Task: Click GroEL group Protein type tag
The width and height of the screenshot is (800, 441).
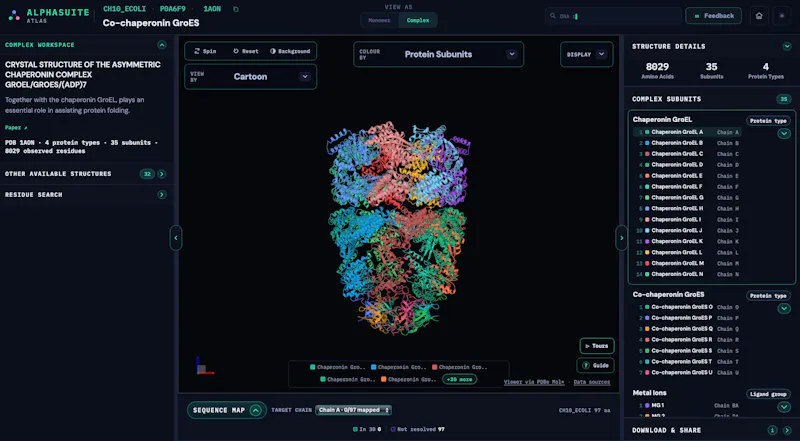Action: [x=768, y=121]
